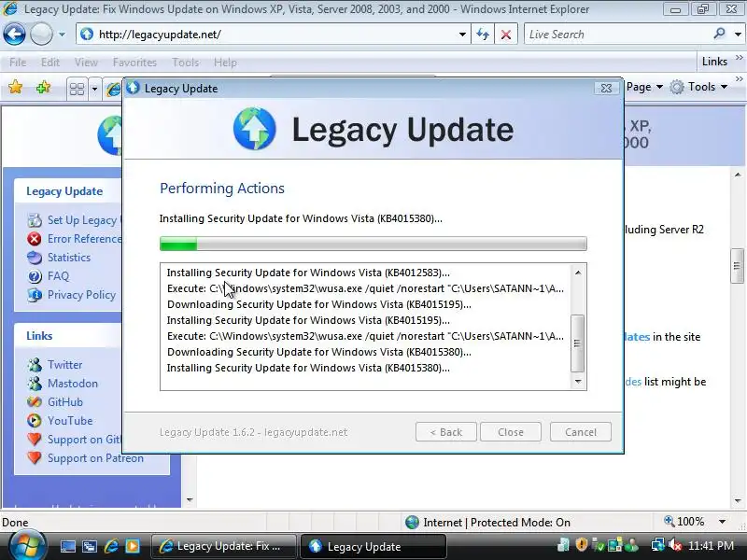Launch Internet Explorer from quick launch
Image resolution: width=747 pixels, height=560 pixels.
(111, 546)
